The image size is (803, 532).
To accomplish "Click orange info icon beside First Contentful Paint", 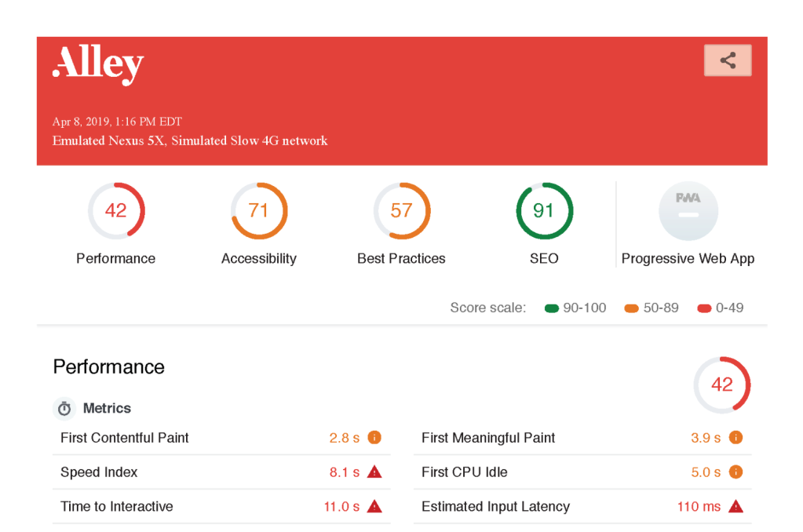I will [x=375, y=438].
